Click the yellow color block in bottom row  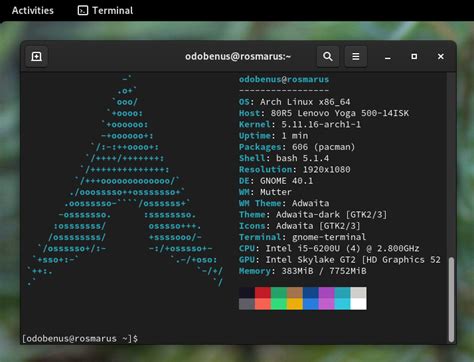(x=295, y=304)
